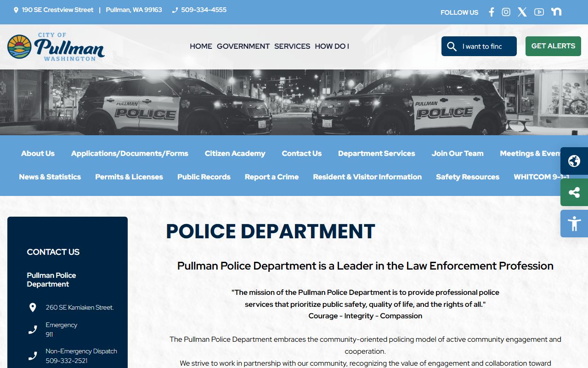Open the accessibility tools widget

point(574,224)
